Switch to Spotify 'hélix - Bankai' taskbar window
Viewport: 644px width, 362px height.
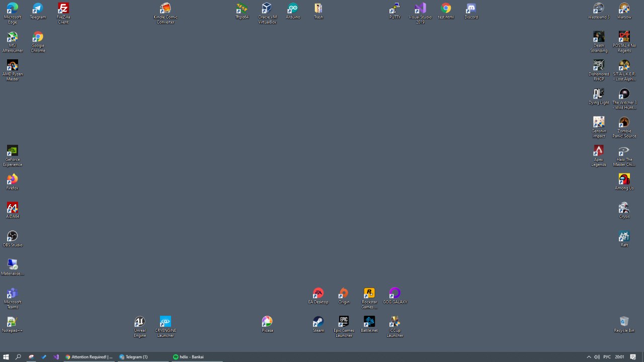pos(196,357)
